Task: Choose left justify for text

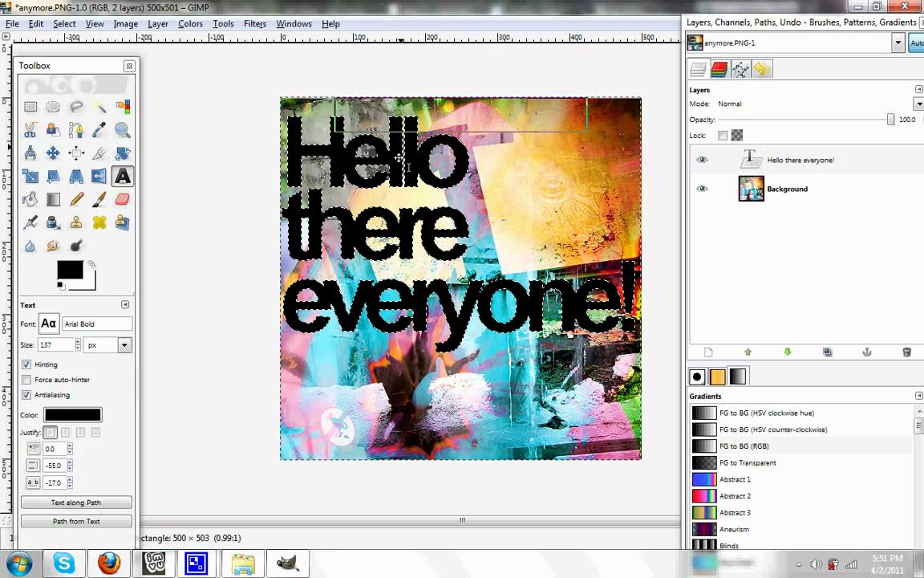Action: tap(50, 433)
